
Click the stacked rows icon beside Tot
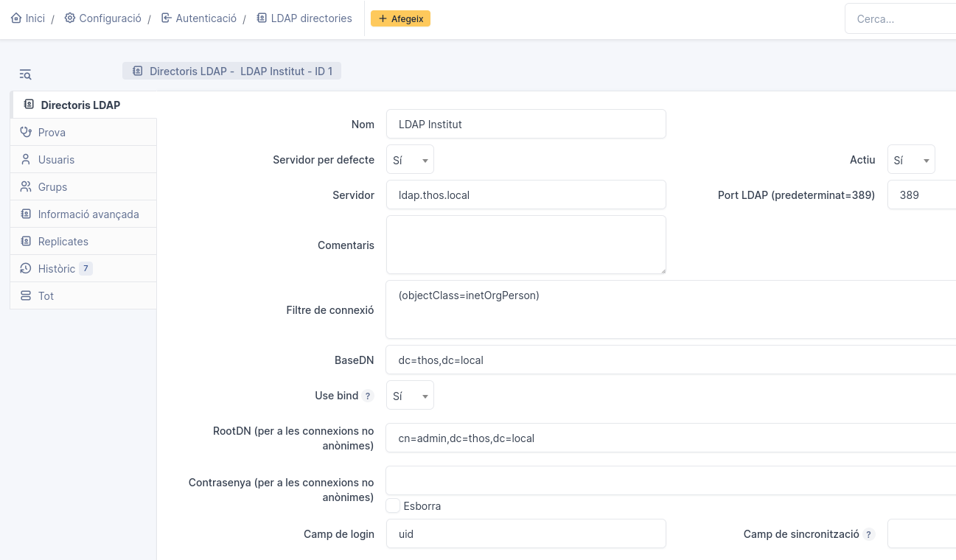[26, 296]
